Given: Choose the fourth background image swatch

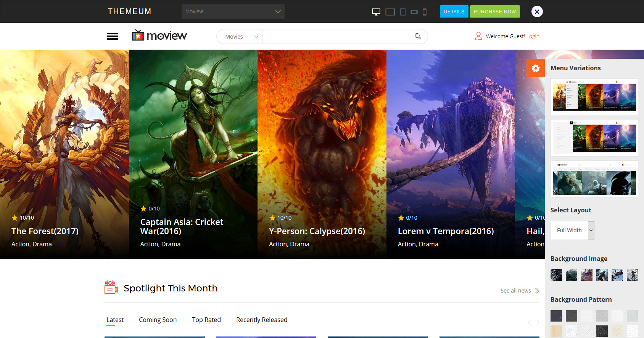Looking at the screenshot, I should [602, 275].
